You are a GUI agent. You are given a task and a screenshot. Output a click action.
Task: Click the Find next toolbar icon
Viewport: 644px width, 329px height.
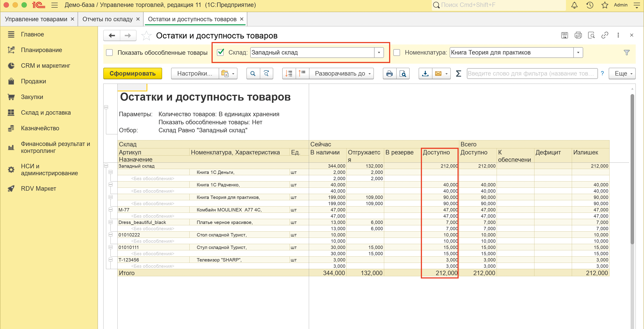267,74
